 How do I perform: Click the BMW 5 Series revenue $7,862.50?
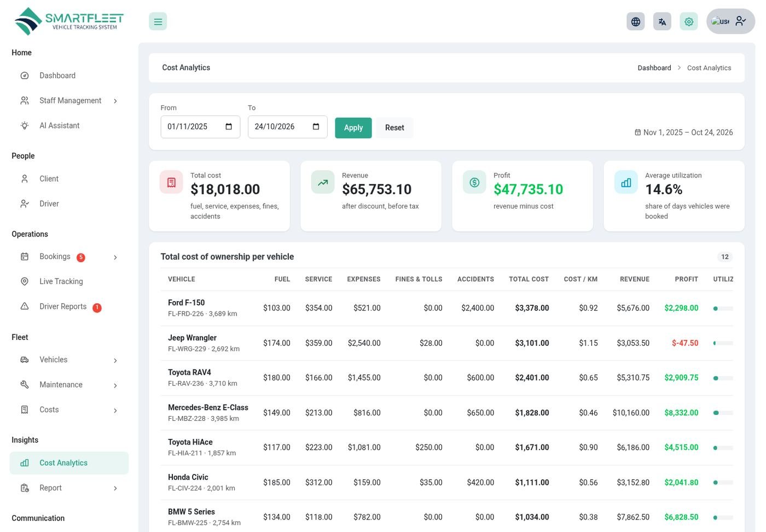pos(633,517)
